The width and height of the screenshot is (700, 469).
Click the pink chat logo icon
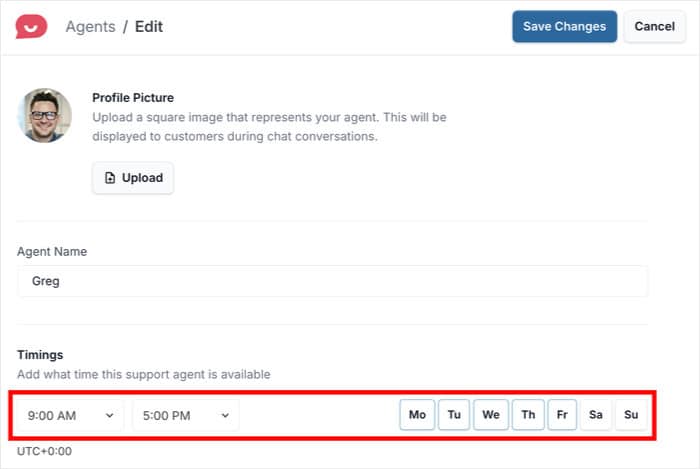pos(32,27)
